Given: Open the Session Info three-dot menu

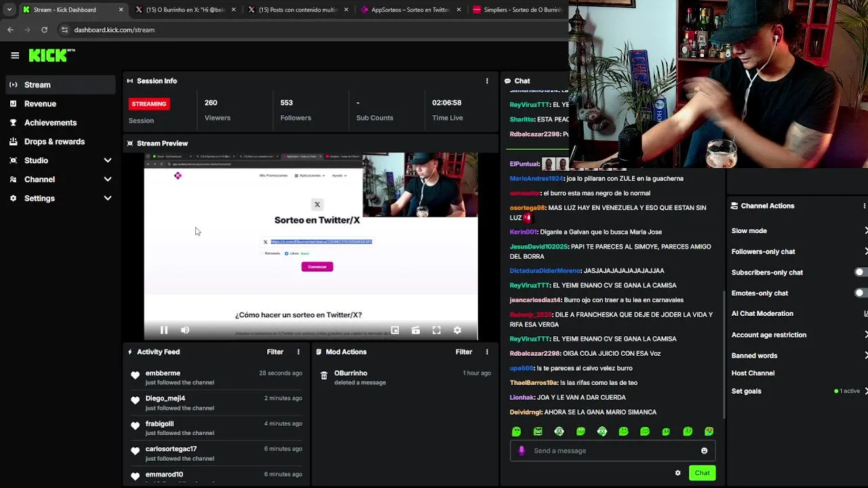Looking at the screenshot, I should [x=487, y=81].
